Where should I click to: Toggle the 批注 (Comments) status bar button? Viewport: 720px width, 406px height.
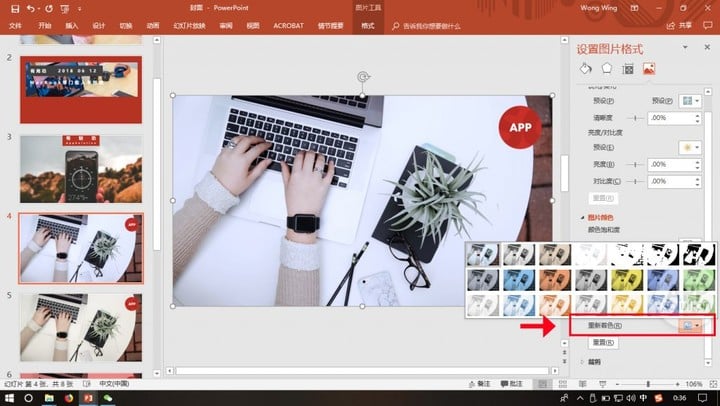coord(511,384)
